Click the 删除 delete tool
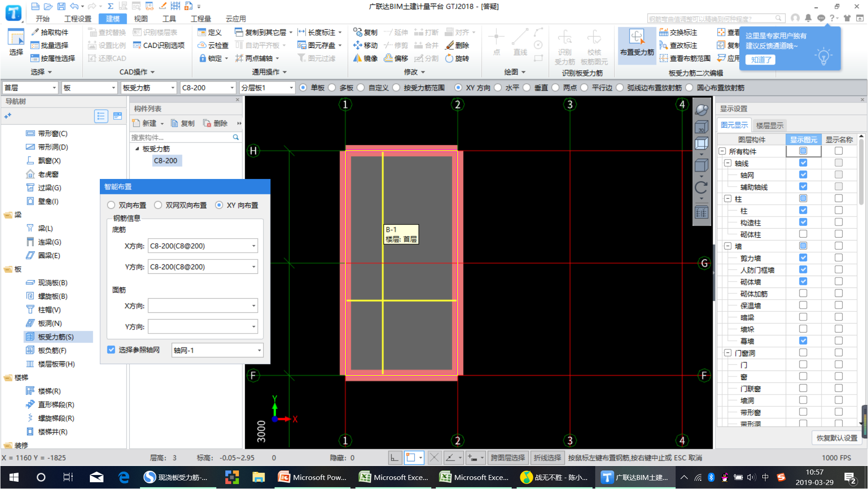This screenshot has width=868, height=489. click(457, 45)
